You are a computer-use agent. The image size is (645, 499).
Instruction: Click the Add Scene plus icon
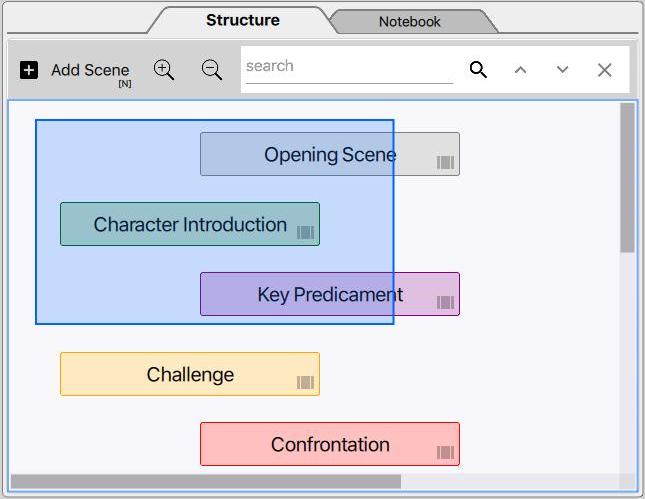pos(29,70)
